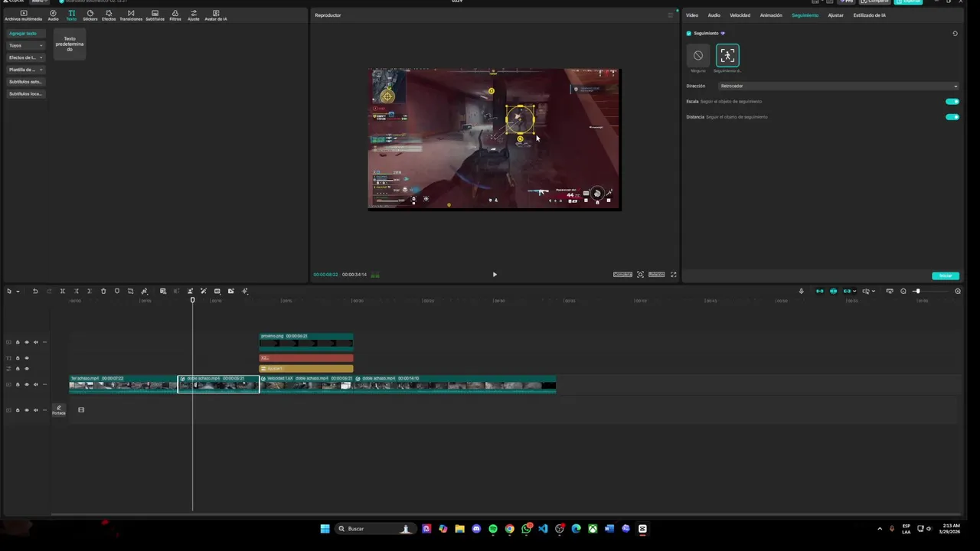
Task: Switch to the Ajustar tab
Action: click(835, 15)
